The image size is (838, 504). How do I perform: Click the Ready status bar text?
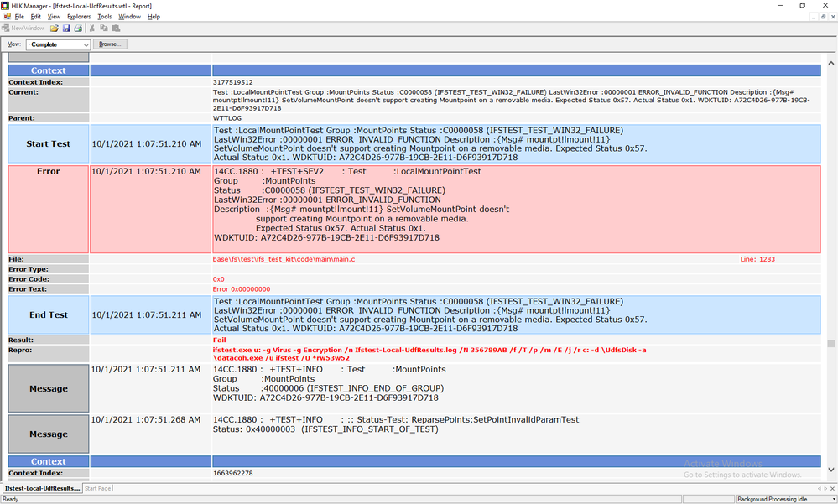click(x=10, y=499)
